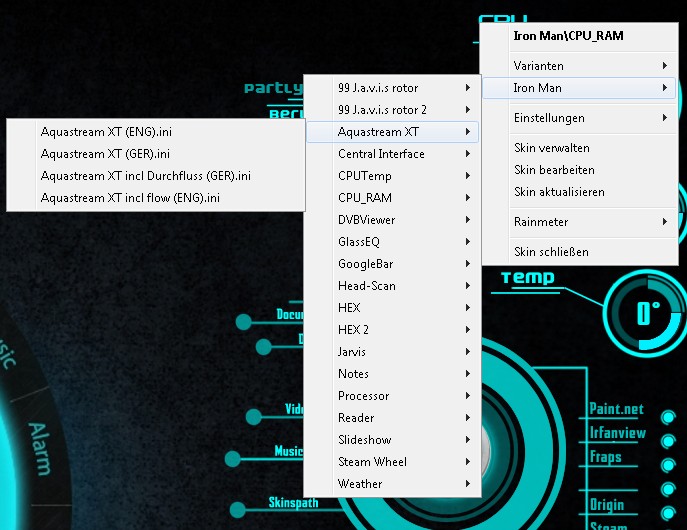Screen dimensions: 687x530
Task: Click Skin aktualisieren to refresh
Action: tap(579, 192)
